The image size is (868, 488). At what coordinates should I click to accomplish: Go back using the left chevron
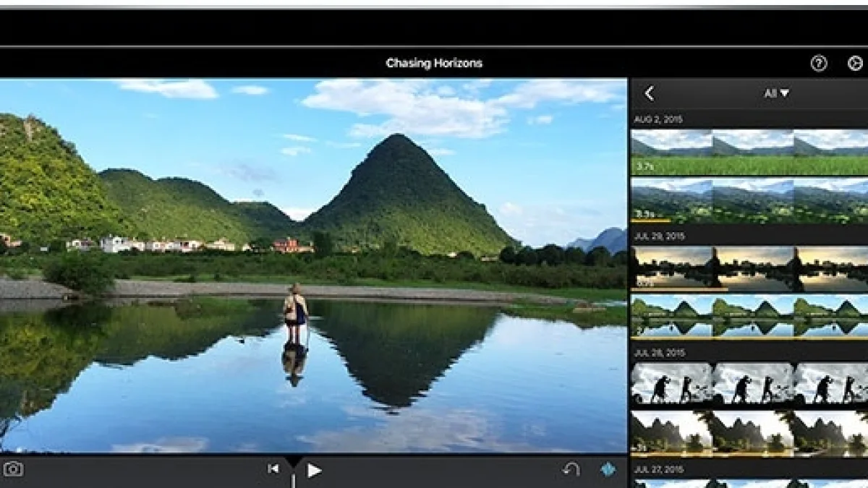pyautogui.click(x=649, y=93)
